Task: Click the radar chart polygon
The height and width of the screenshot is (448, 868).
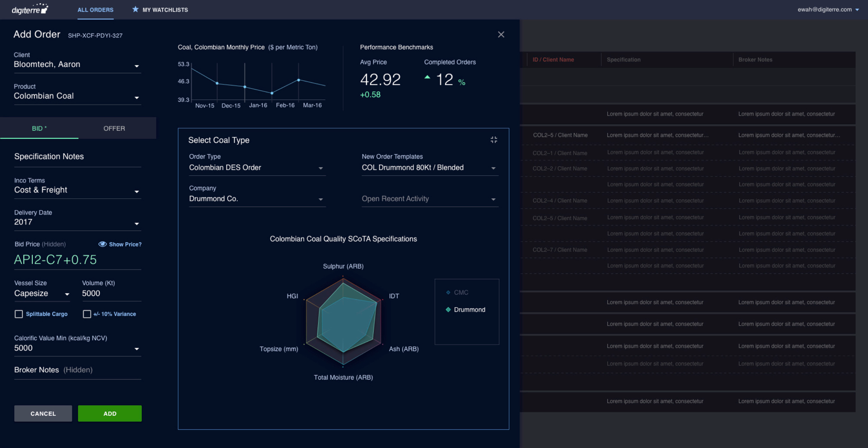Action: pos(343,320)
